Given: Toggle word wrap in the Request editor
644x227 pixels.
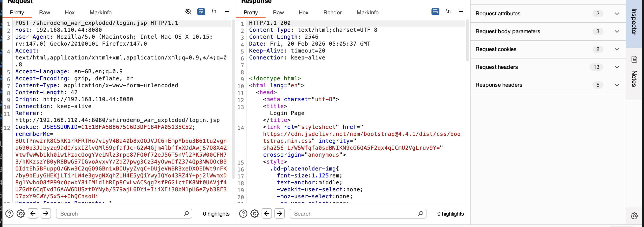Looking at the screenshot, I should tap(201, 11).
